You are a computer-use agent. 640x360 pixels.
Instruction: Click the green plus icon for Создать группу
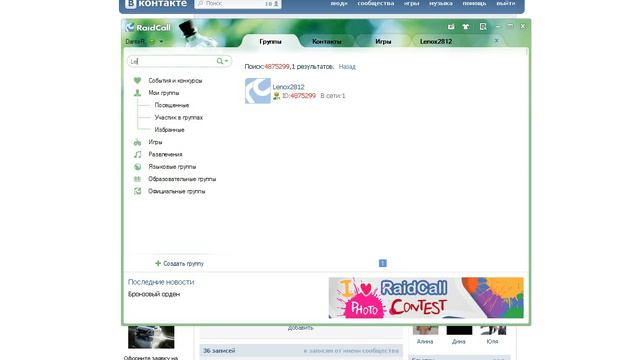(158, 263)
